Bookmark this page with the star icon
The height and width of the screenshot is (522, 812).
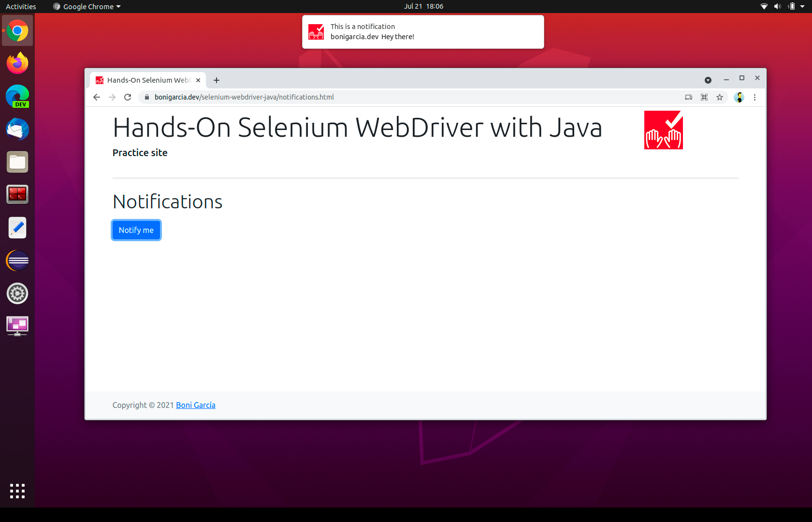click(720, 97)
